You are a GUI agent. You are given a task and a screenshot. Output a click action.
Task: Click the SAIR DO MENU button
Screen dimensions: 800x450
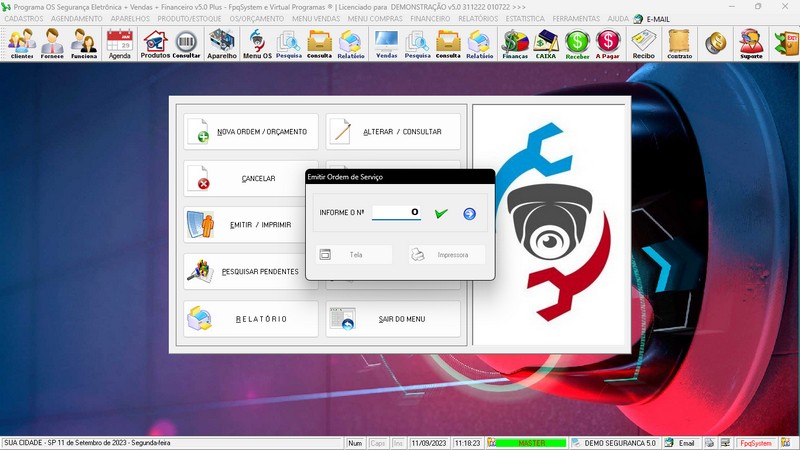point(393,319)
